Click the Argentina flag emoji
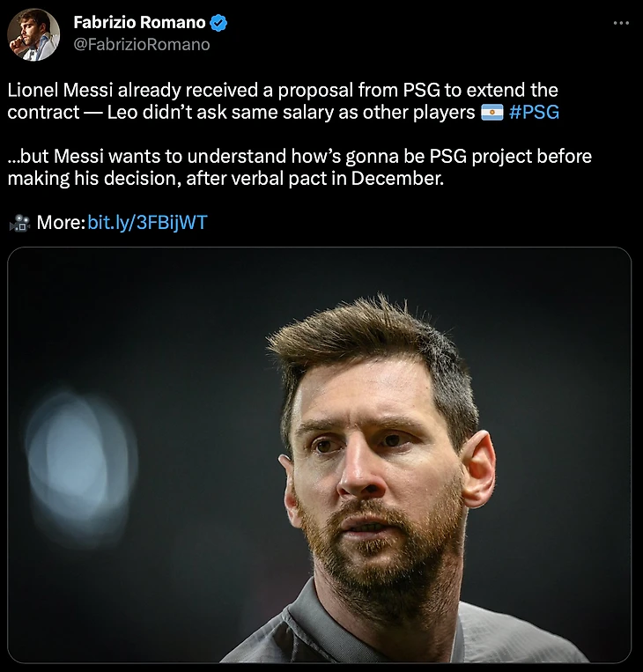This screenshot has height=672, width=643. coord(491,113)
